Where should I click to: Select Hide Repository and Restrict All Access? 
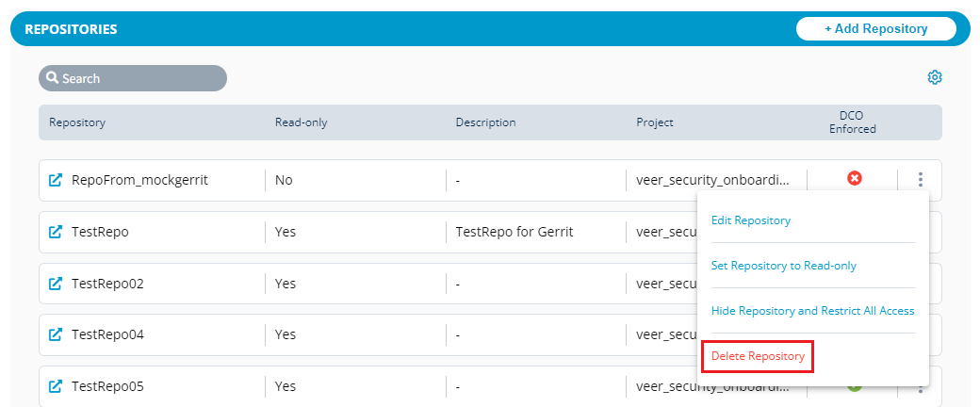coord(811,311)
